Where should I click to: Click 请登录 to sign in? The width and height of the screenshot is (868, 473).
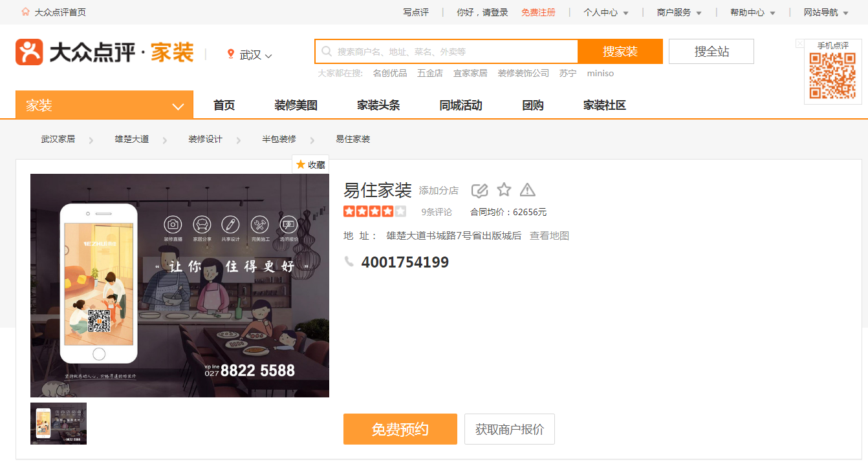pyautogui.click(x=495, y=12)
